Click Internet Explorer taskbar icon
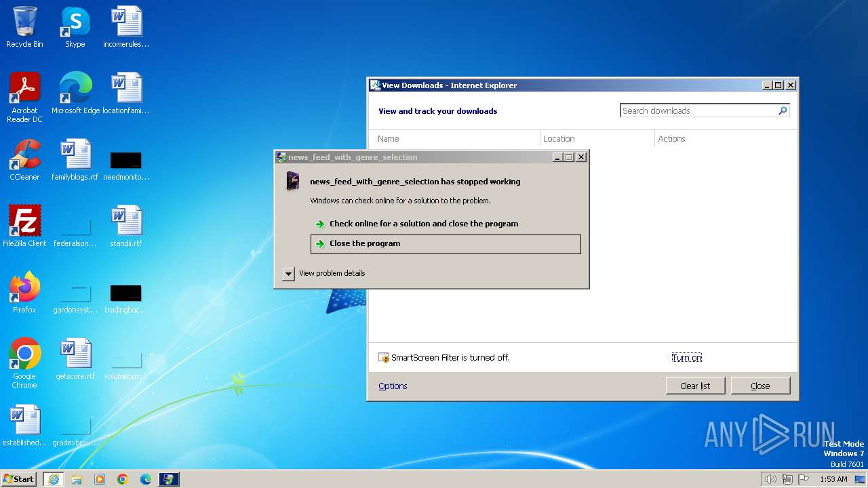Screen dimensions: 868x488 coord(54,479)
